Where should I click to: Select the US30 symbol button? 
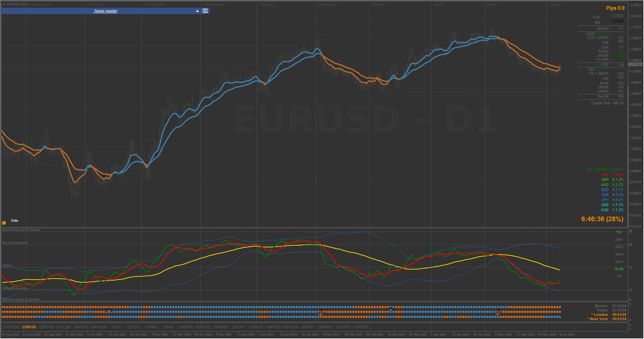(116, 327)
